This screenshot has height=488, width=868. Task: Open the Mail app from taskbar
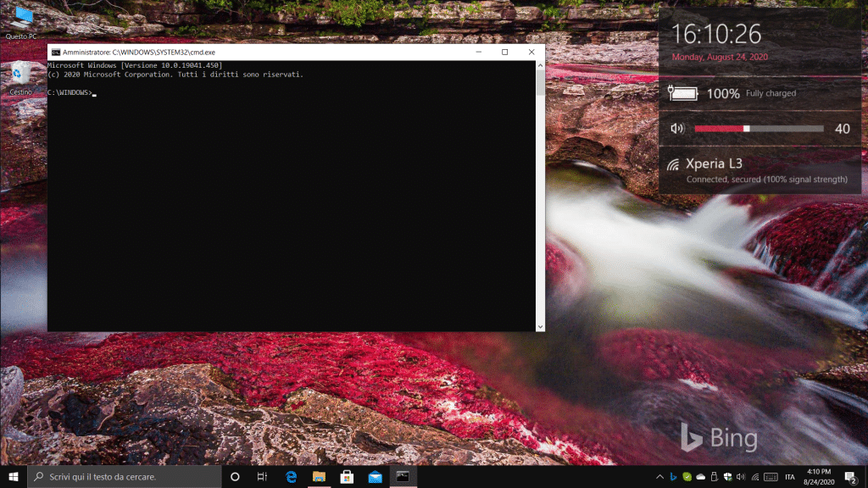tap(375, 477)
